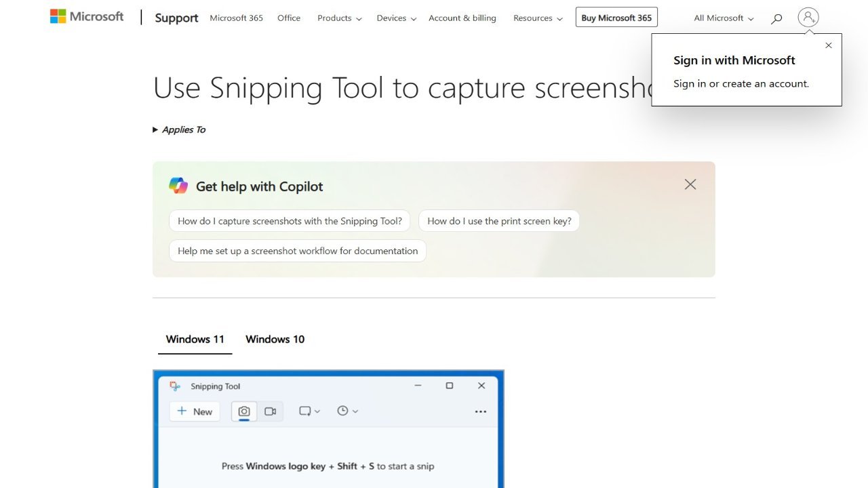
Task: Dismiss the Get help with Copilot banner
Action: 690,184
